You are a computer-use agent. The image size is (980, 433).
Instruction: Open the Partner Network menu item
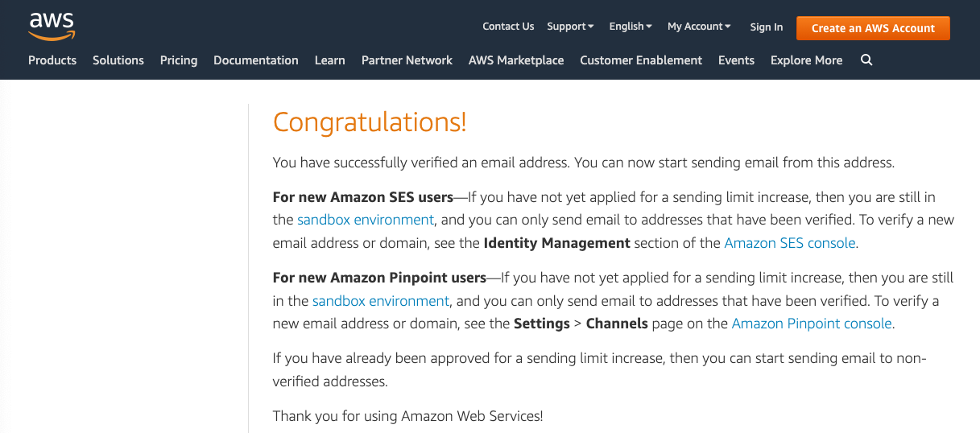pyautogui.click(x=407, y=60)
